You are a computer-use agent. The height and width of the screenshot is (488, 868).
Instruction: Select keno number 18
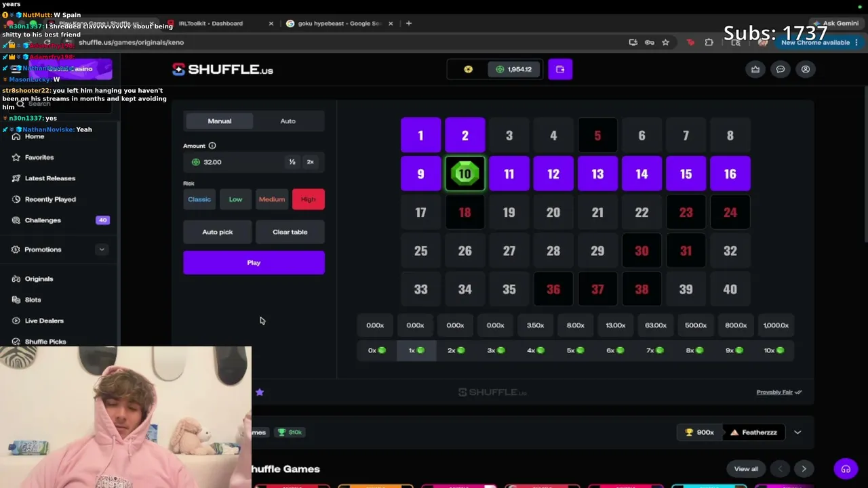(465, 213)
